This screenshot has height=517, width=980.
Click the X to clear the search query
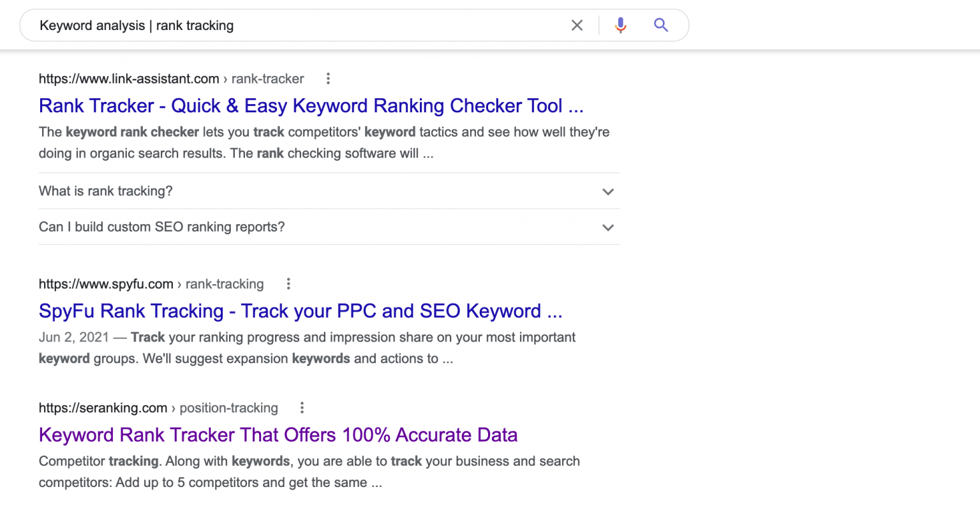[577, 25]
